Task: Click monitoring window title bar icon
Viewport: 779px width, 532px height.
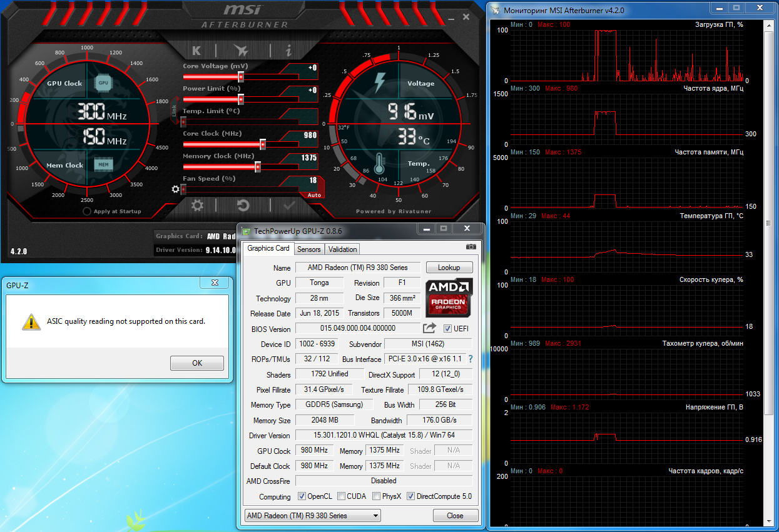Action: [x=496, y=10]
